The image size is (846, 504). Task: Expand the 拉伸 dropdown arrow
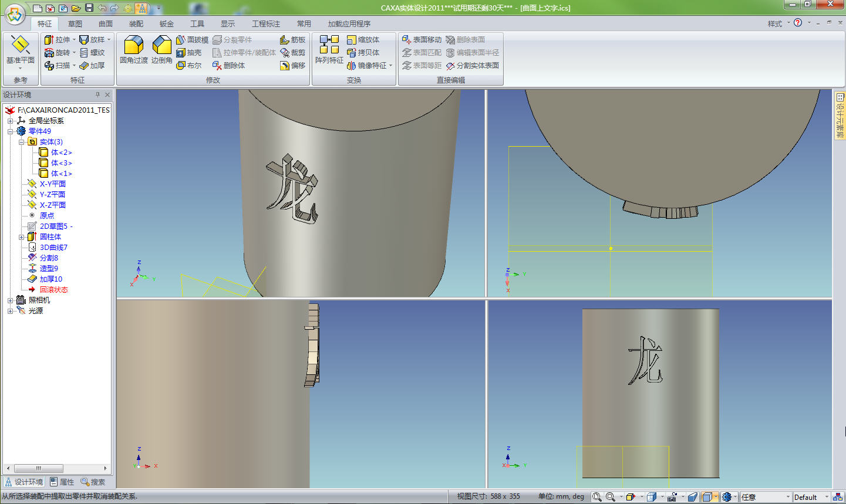(x=74, y=40)
